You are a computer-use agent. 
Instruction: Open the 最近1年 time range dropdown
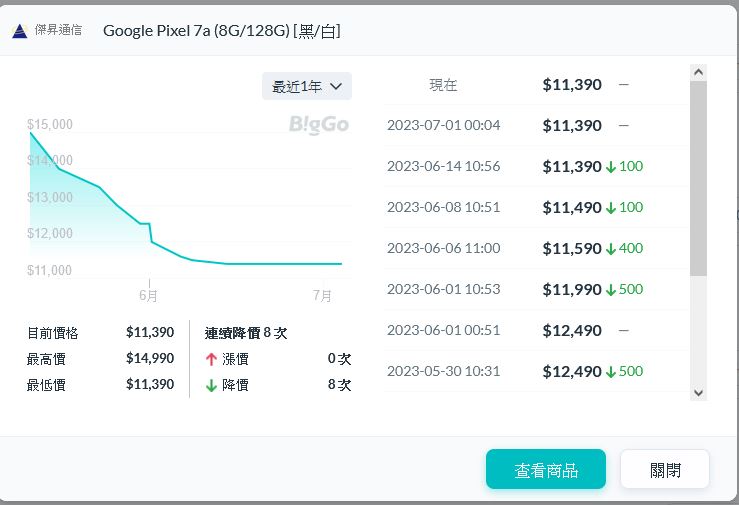(x=307, y=86)
